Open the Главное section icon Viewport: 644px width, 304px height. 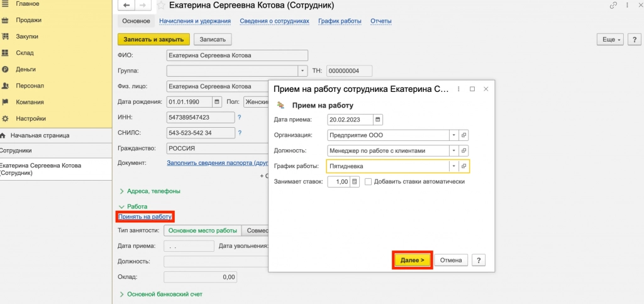point(5,4)
